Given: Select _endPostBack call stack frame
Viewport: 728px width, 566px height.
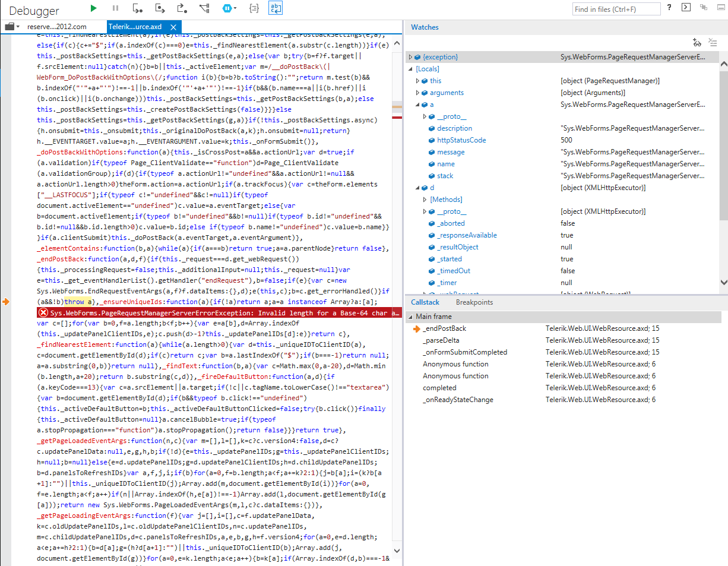Looking at the screenshot, I should click(562, 328).
